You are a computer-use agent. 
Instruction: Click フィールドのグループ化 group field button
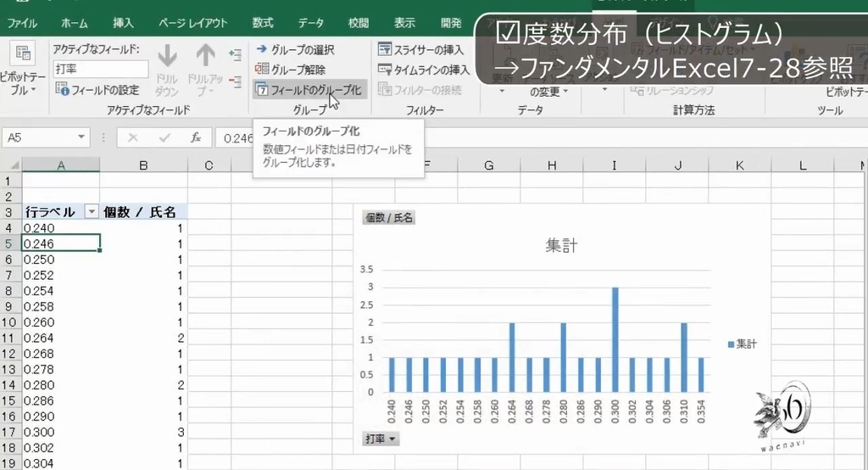point(309,89)
